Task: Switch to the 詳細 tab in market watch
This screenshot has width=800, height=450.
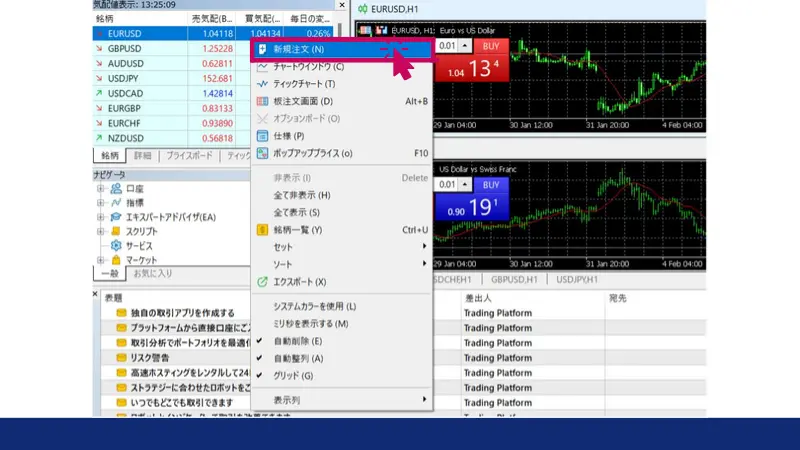Action: [143, 156]
